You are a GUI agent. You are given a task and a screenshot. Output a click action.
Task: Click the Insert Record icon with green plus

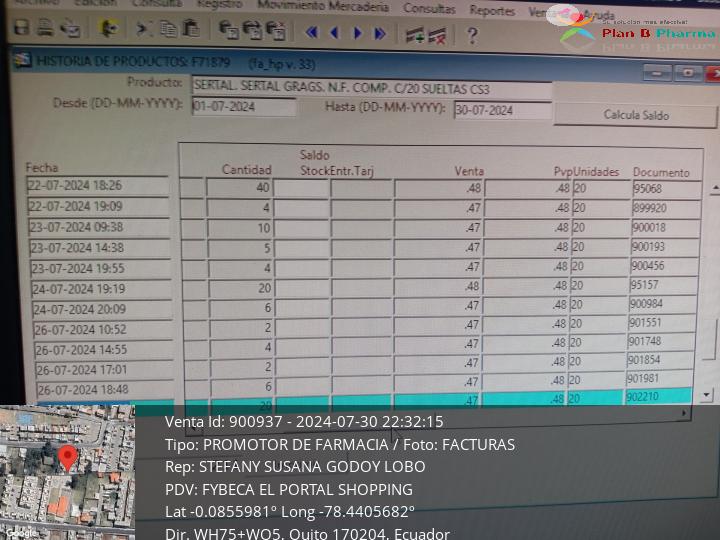click(415, 35)
